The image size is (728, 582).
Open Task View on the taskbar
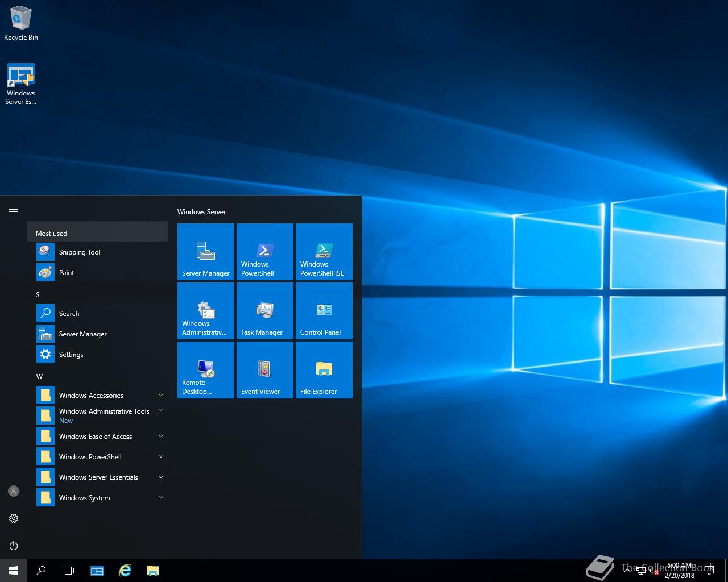coord(68,571)
